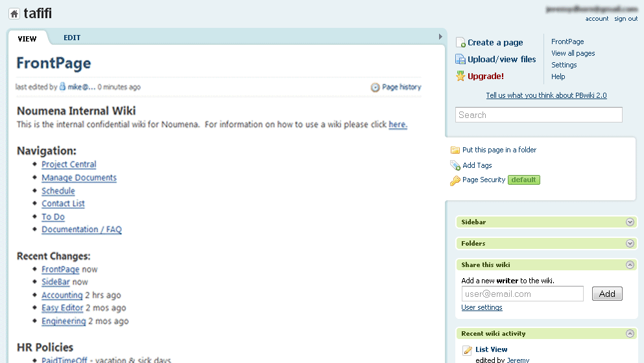
Task: Click the Page history clock icon
Action: click(x=375, y=88)
